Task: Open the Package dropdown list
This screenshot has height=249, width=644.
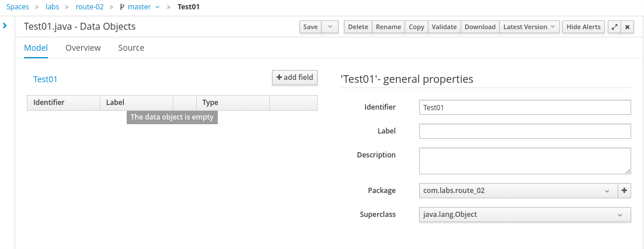Action: point(517,191)
